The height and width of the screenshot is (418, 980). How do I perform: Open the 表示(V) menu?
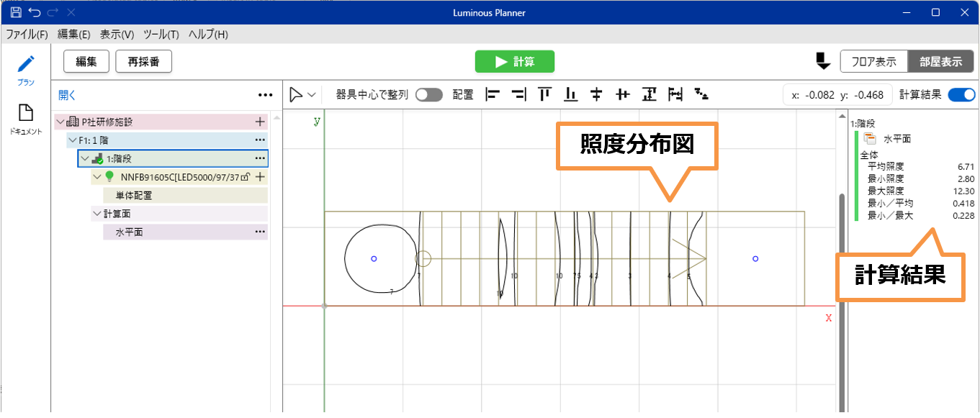pos(117,35)
